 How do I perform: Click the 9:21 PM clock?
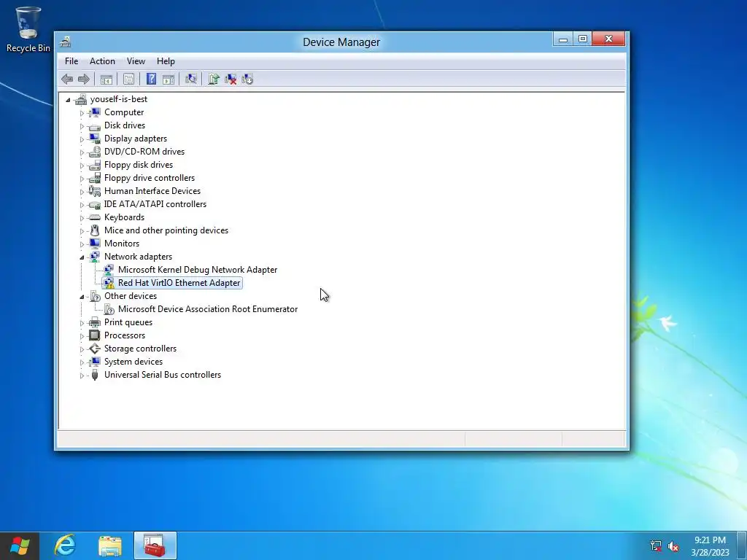click(x=710, y=540)
